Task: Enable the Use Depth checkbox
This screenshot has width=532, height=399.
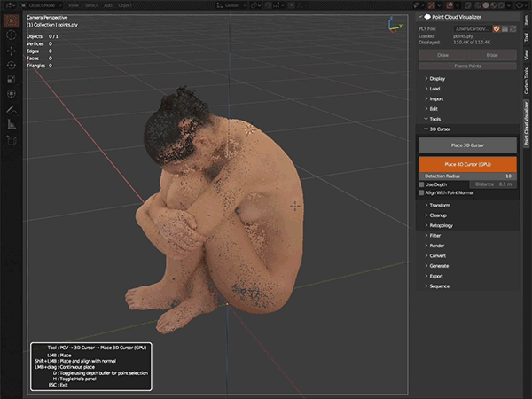Action: pyautogui.click(x=421, y=184)
